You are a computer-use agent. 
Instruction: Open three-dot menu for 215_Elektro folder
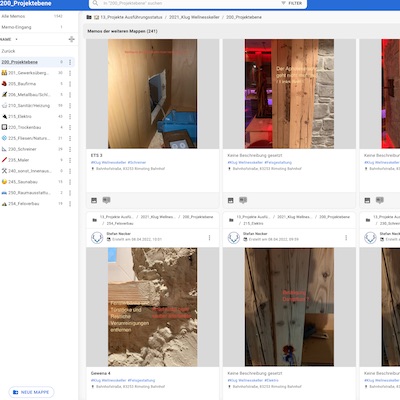[70, 116]
